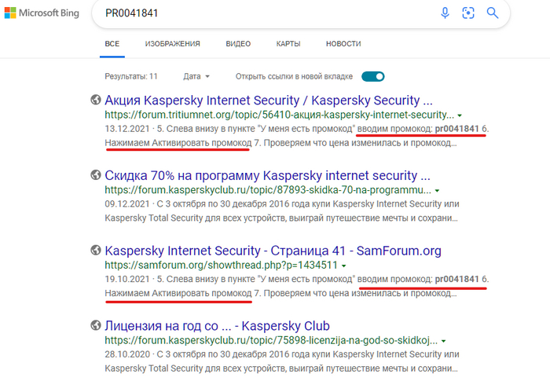Open the Карты tab
The height and width of the screenshot is (392, 550).
pyautogui.click(x=288, y=44)
